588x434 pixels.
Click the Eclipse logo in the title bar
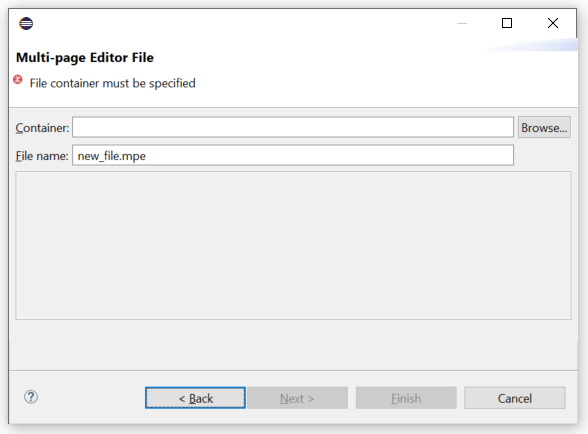pyautogui.click(x=26, y=23)
